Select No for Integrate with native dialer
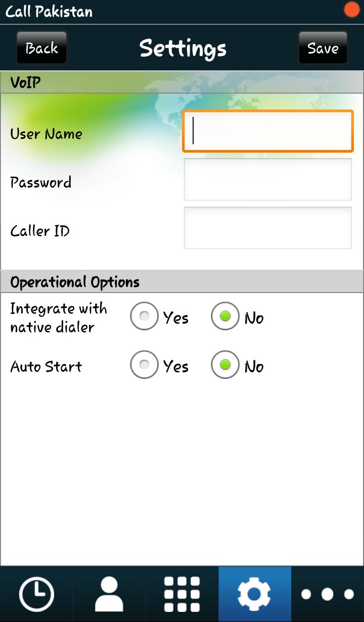 225,317
